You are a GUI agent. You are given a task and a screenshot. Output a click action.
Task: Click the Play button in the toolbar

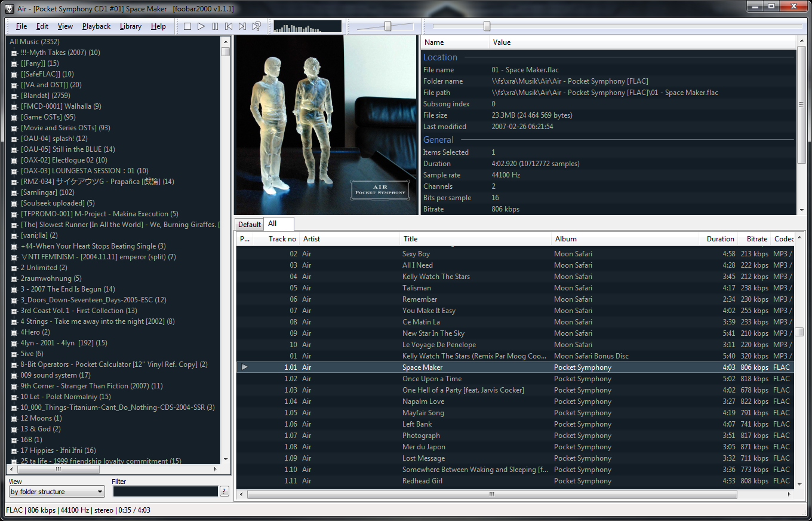[201, 26]
